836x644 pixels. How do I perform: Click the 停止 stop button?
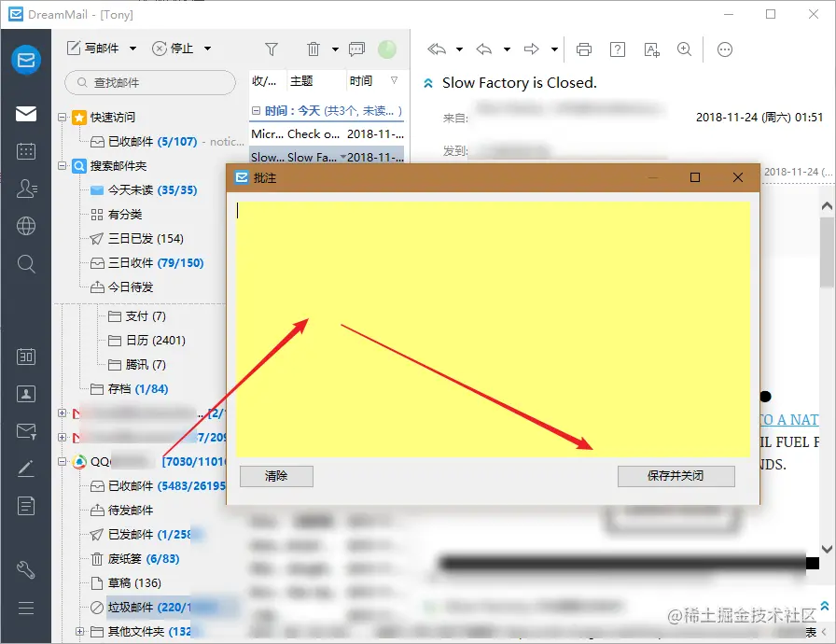[x=173, y=48]
